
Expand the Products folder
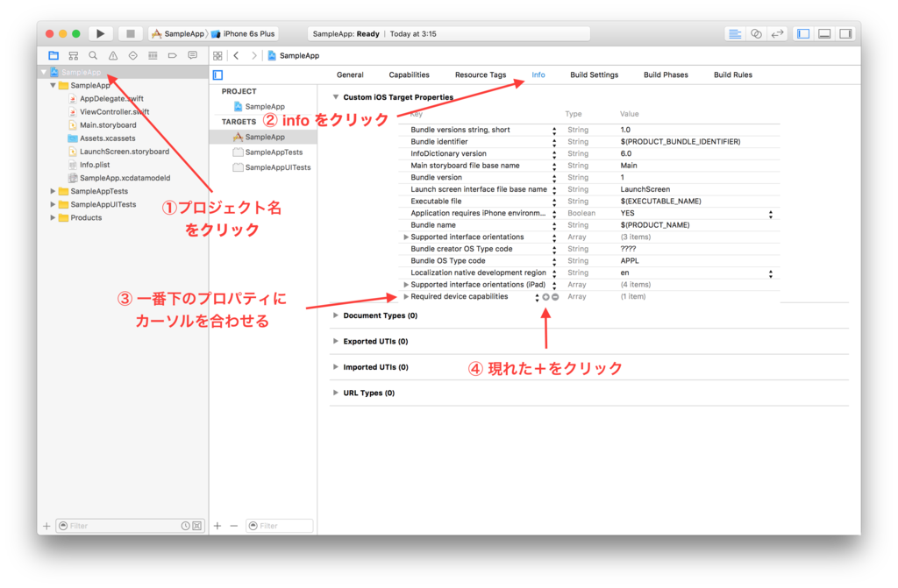(x=53, y=217)
